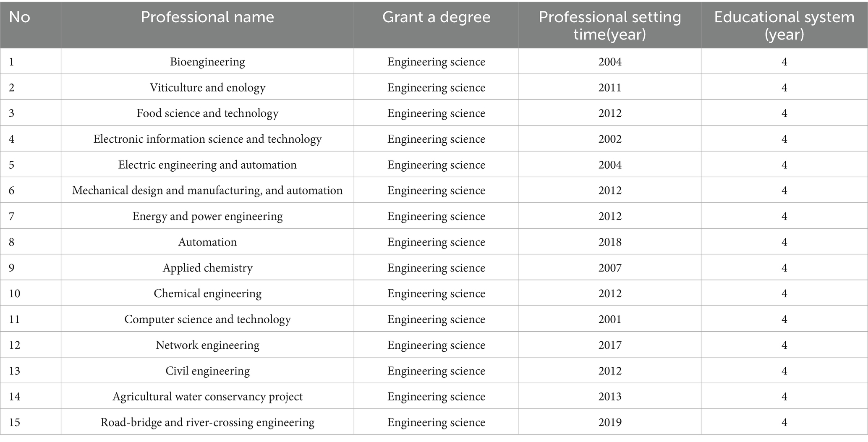Select "Food science and technology" entry
The image size is (868, 442).
click(207, 113)
